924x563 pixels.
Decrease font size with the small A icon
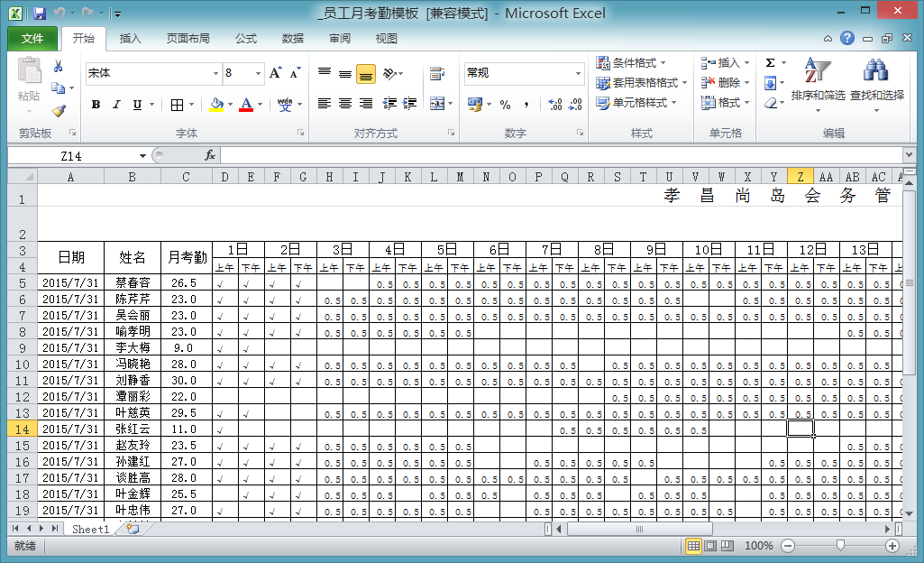pyautogui.click(x=296, y=73)
